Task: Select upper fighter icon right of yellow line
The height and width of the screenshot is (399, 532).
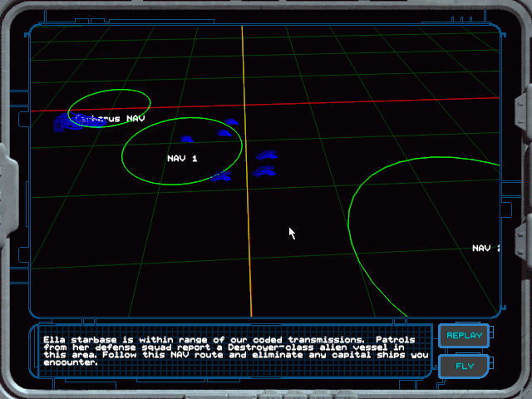Action: click(x=266, y=155)
